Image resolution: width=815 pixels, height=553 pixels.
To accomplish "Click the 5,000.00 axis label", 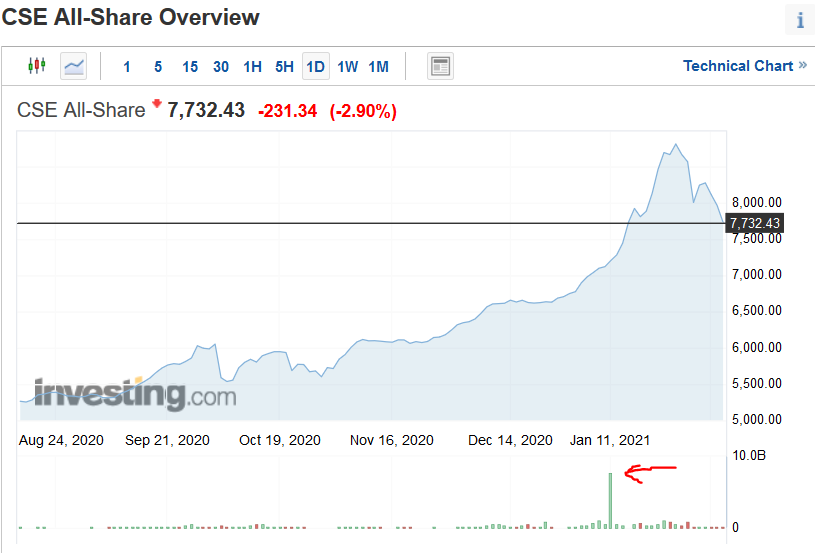I will tap(757, 419).
